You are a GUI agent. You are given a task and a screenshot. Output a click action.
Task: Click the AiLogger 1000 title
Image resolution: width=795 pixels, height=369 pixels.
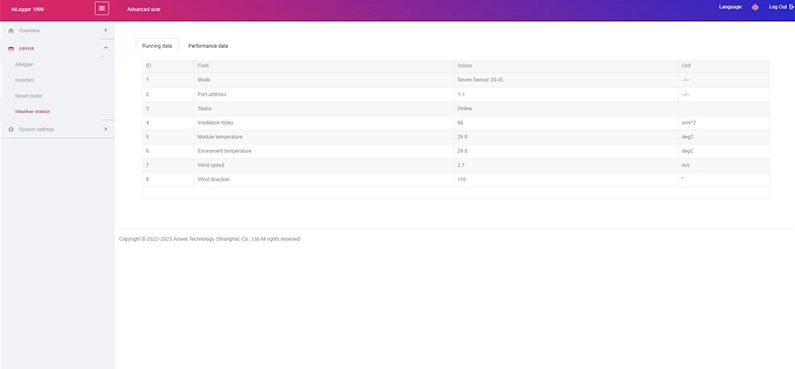[x=27, y=9]
